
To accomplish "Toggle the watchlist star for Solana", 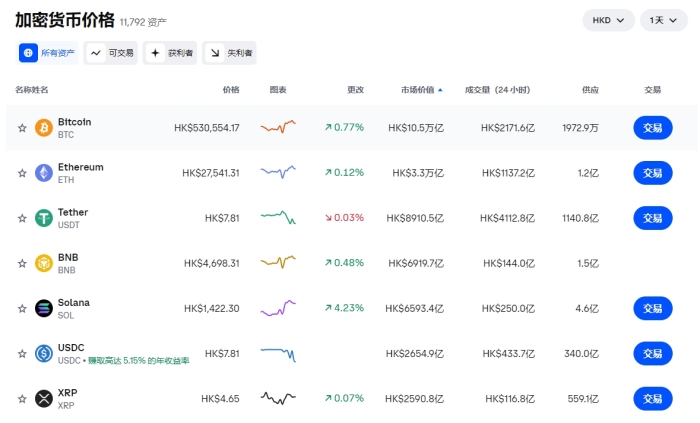I will [x=22, y=309].
